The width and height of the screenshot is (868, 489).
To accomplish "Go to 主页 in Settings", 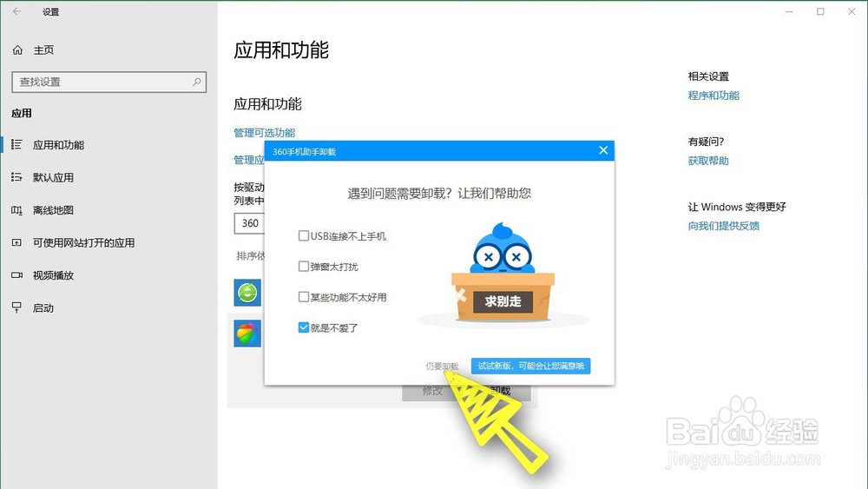I will pyautogui.click(x=43, y=50).
